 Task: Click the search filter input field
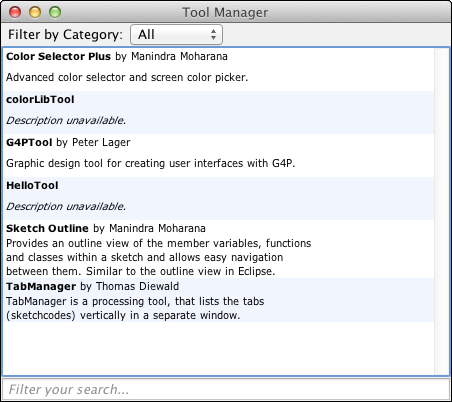pyautogui.click(x=226, y=389)
